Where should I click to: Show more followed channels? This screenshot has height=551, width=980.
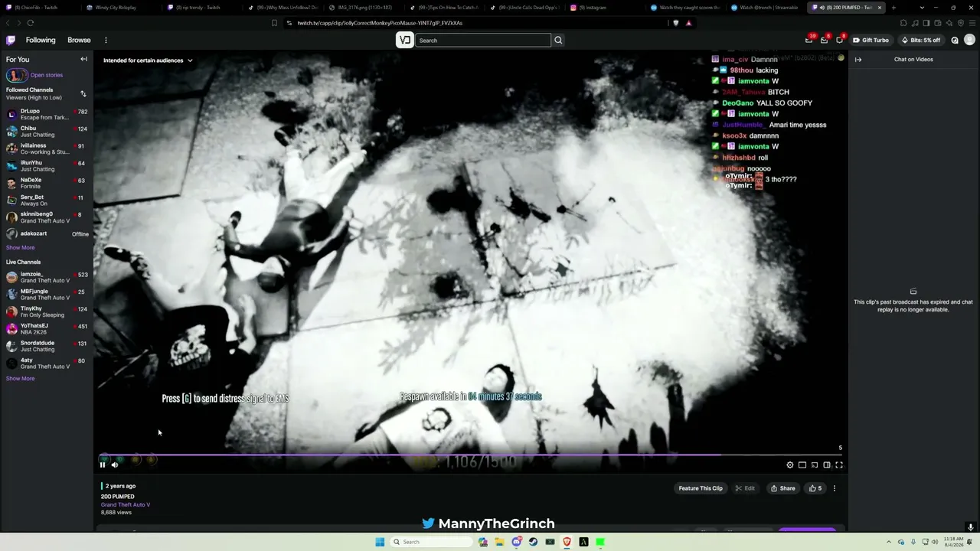[21, 248]
